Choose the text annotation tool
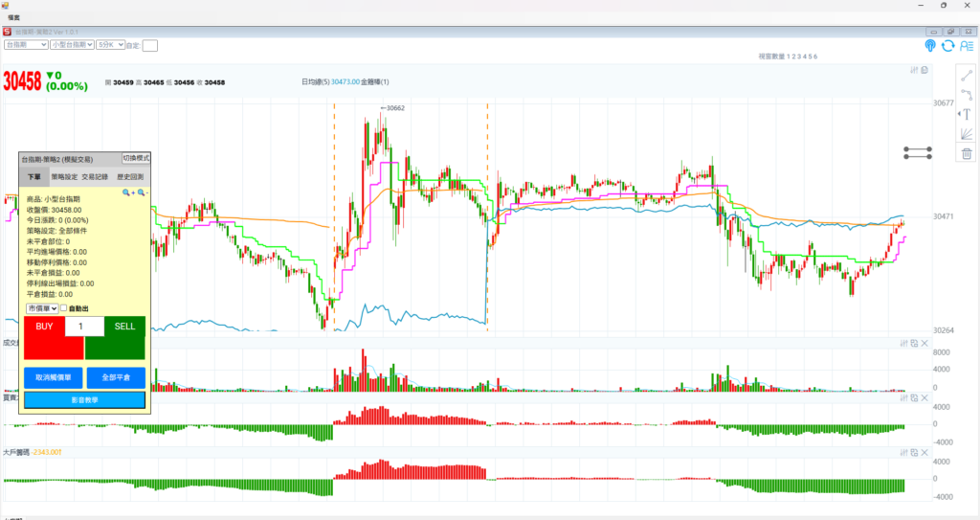Viewport: 980px width, 520px height. [966, 114]
